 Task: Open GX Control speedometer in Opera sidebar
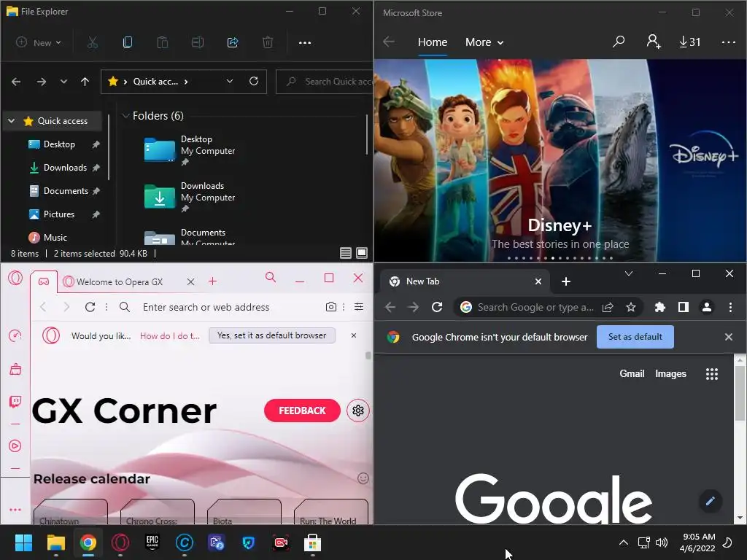(15, 335)
